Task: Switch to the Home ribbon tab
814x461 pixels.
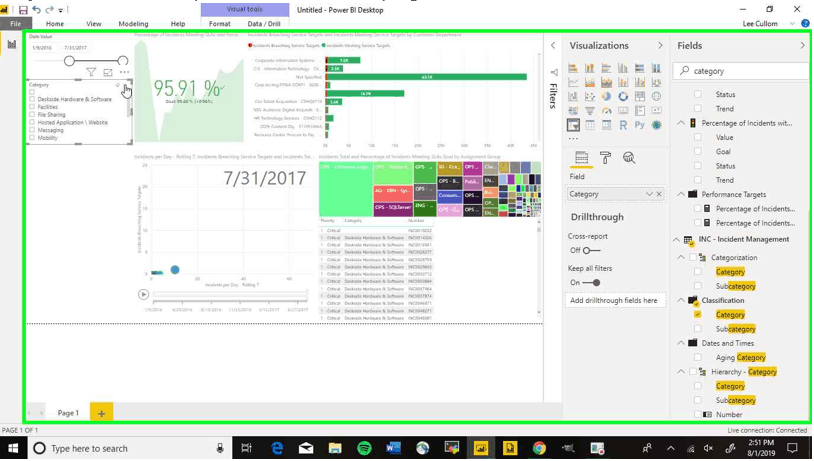Action: (55, 23)
